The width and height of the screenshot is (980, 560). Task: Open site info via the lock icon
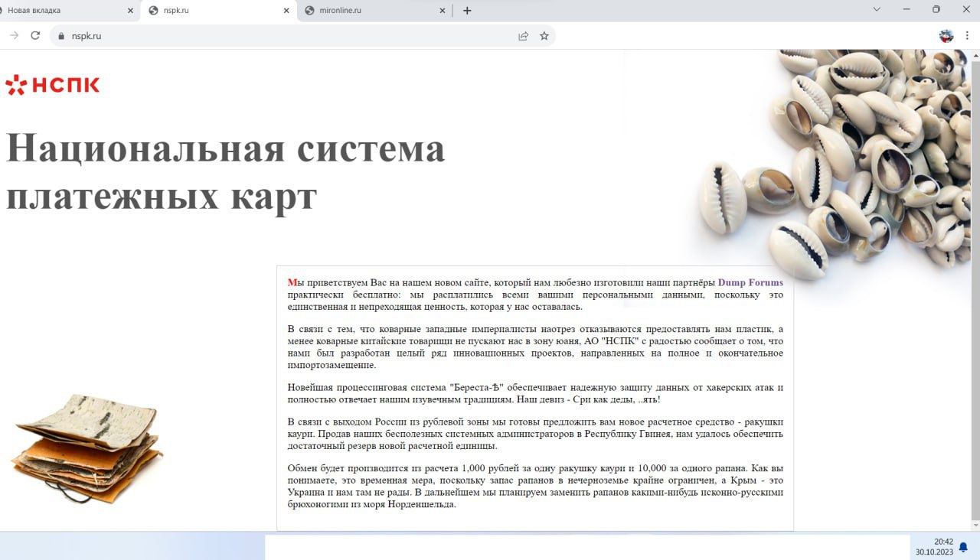pos(62,36)
